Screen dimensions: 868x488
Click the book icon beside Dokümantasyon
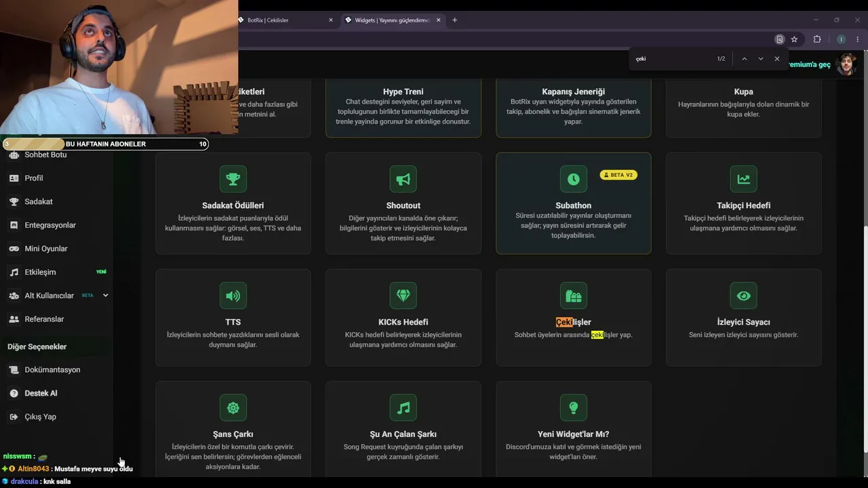(x=14, y=370)
